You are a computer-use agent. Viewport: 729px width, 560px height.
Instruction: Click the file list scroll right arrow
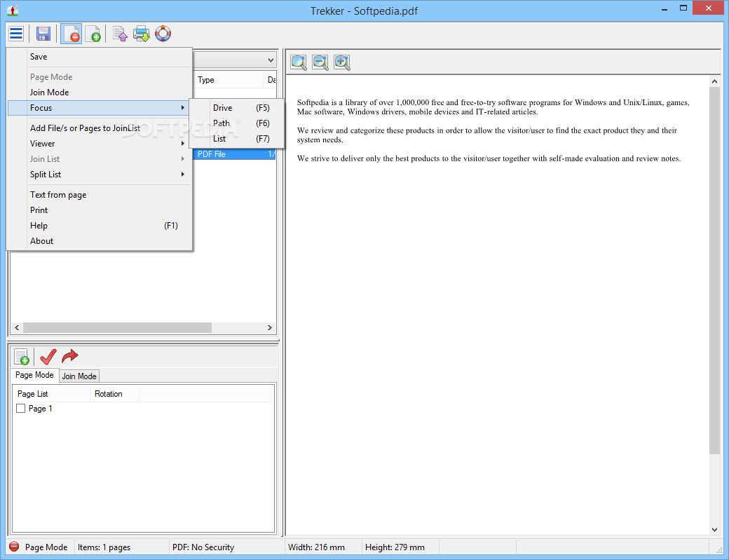[270, 327]
